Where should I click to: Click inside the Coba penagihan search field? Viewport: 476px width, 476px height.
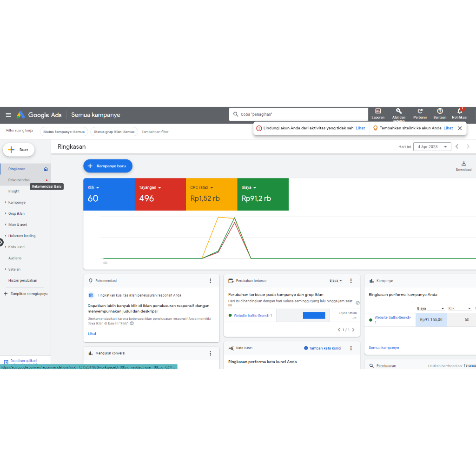[298, 114]
